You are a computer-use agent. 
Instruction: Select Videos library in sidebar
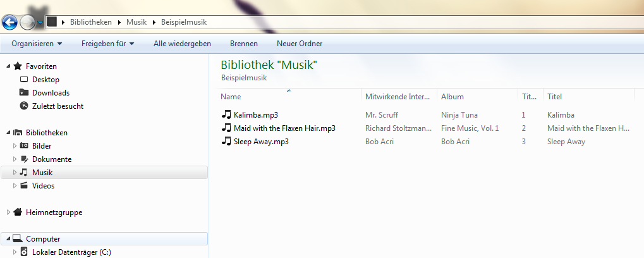pyautogui.click(x=43, y=186)
